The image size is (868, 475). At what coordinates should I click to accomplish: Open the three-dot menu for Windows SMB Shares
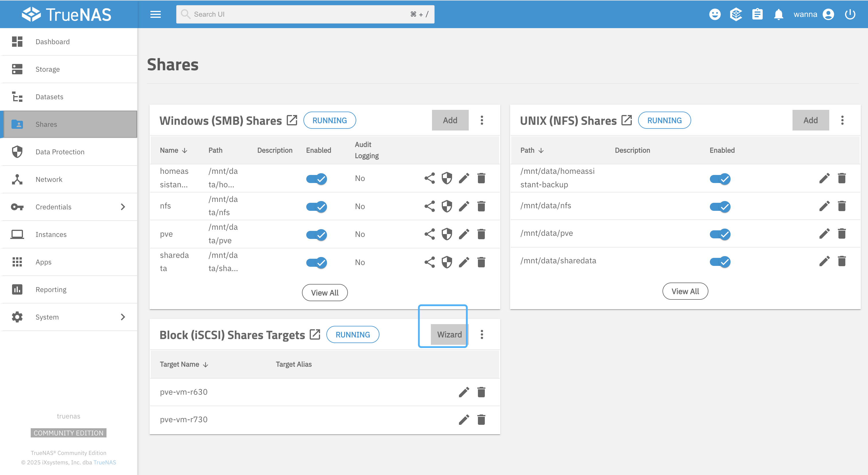(482, 120)
